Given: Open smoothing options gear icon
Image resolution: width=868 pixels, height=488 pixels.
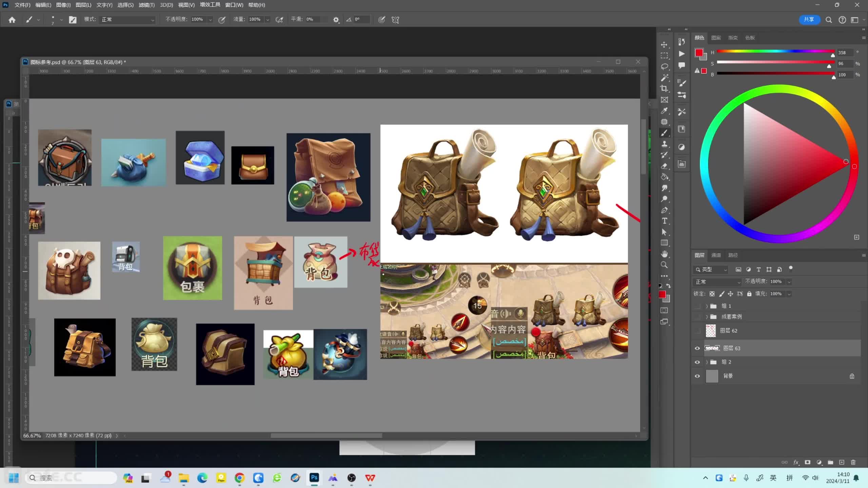Looking at the screenshot, I should (336, 20).
